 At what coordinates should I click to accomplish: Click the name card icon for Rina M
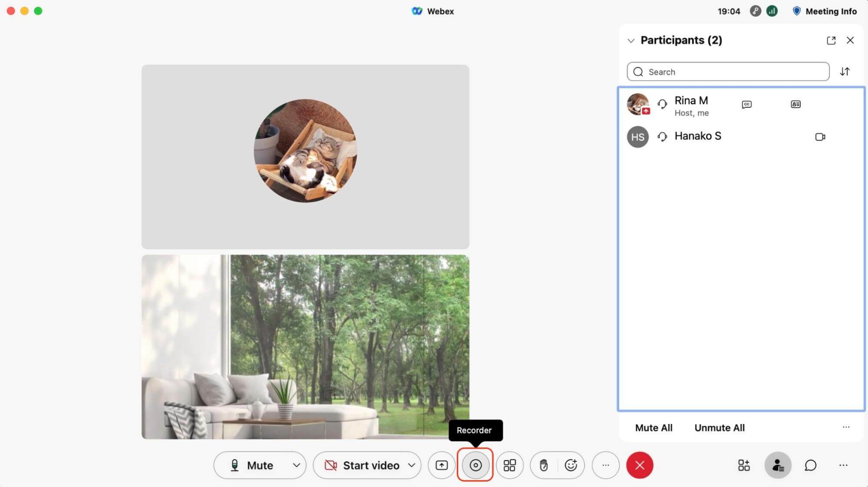pos(795,104)
